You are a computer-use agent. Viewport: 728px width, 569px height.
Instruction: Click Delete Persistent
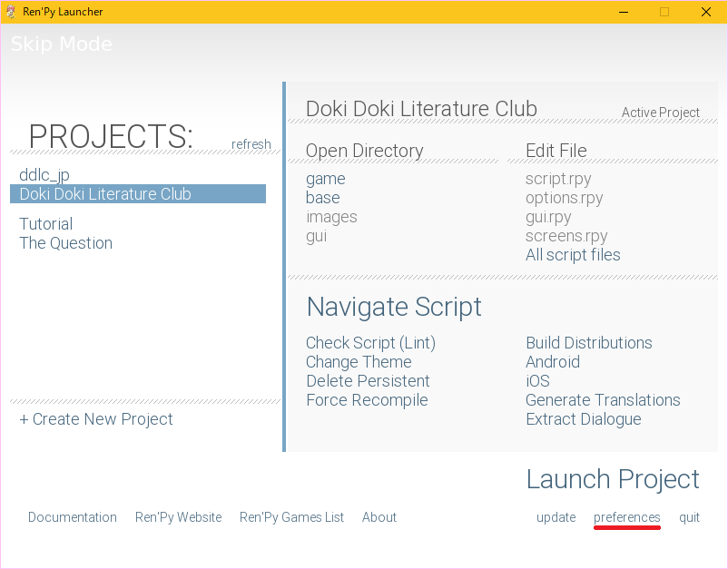pos(368,381)
